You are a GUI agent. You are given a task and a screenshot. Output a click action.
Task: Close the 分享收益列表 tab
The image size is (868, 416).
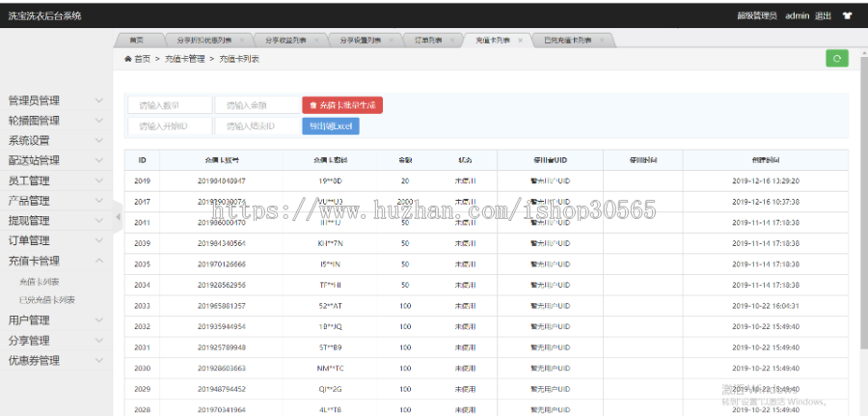pos(316,41)
